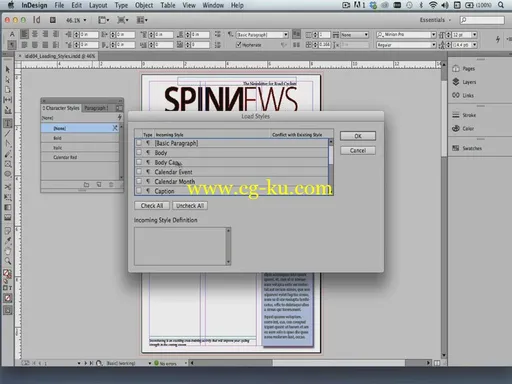Open the File menu
The image size is (512, 384).
click(59, 5)
